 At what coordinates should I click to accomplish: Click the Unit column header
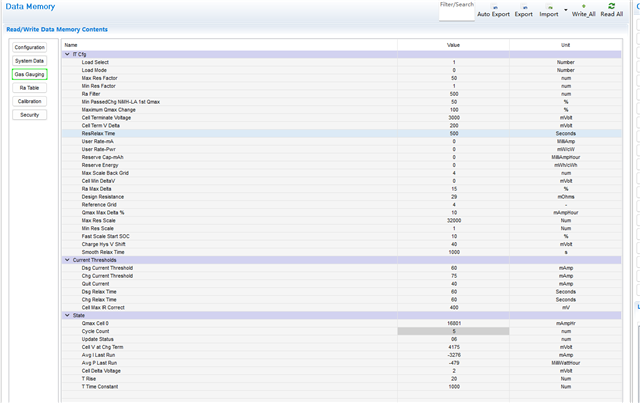(x=565, y=45)
